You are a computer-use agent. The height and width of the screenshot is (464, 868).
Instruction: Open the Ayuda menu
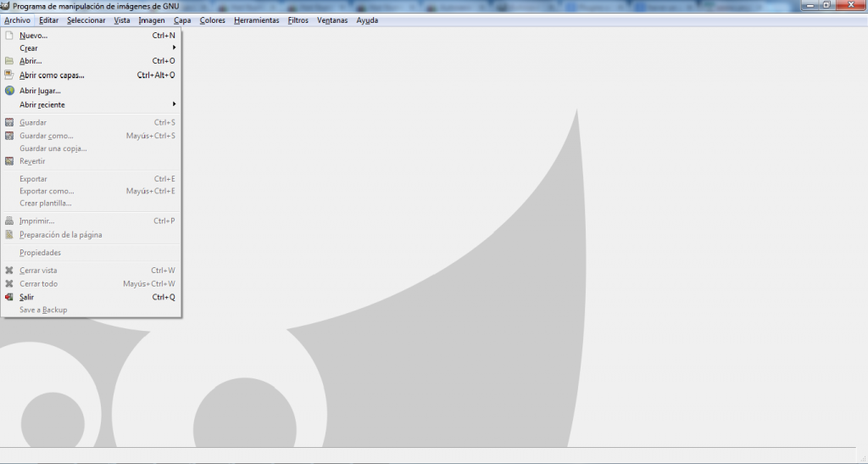pyautogui.click(x=367, y=20)
